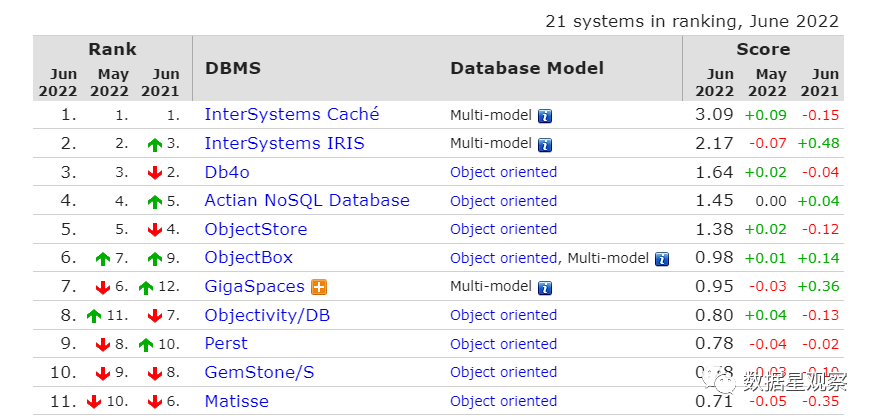876x420 pixels.
Task: Click +0.36 change in GigaSpaces row
Action: pyautogui.click(x=818, y=287)
